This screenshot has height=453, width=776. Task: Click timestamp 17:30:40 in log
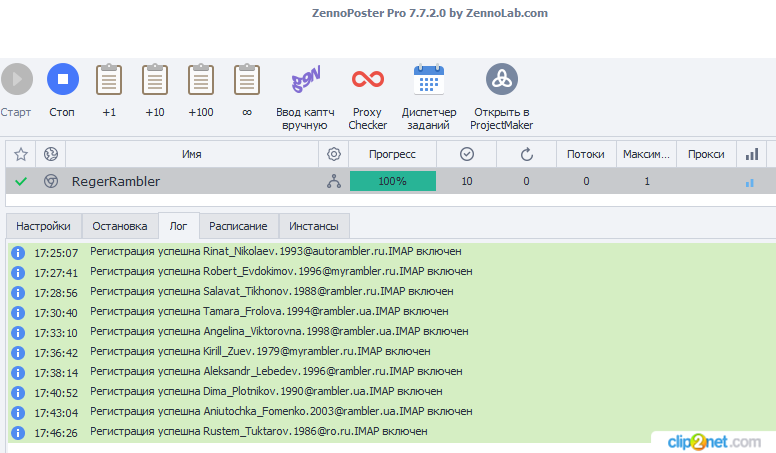click(x=56, y=313)
